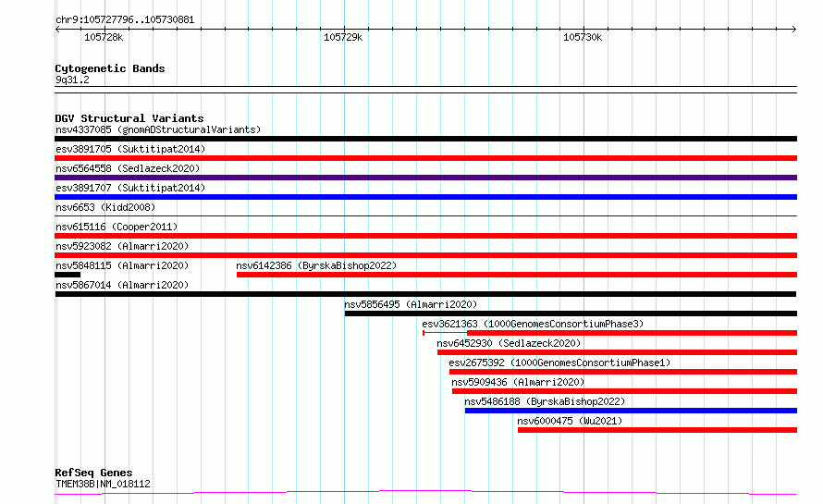
Task: Select the red nsv6142386 variant bar
Action: [517, 275]
